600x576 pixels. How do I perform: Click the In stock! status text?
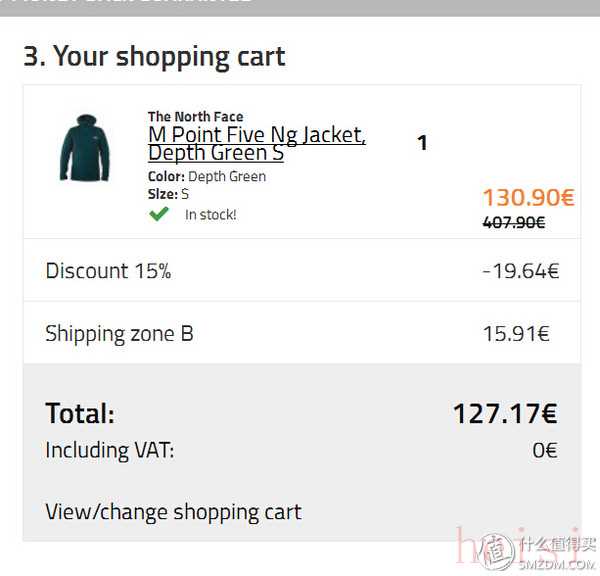coord(211,214)
